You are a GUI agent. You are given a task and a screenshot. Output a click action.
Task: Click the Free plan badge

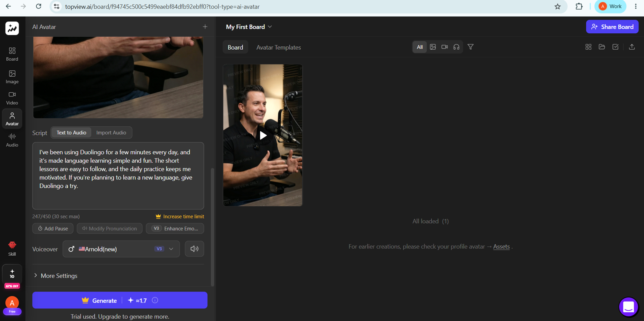pyautogui.click(x=12, y=312)
